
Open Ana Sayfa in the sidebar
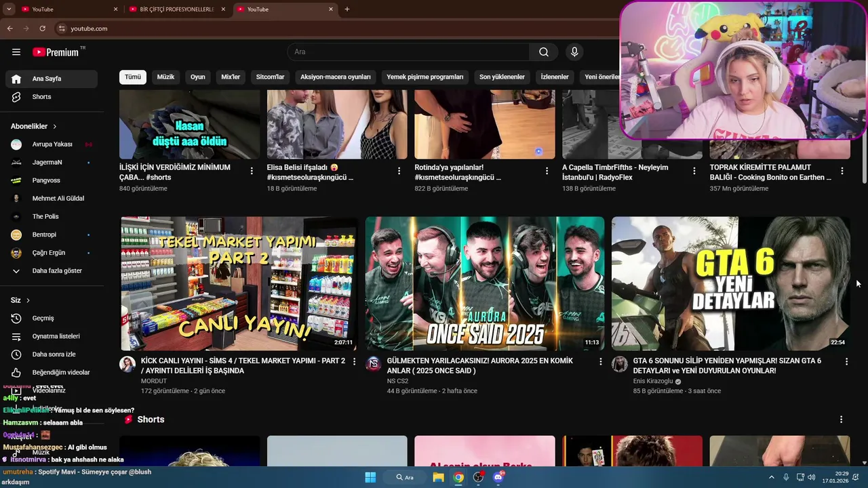(x=52, y=79)
